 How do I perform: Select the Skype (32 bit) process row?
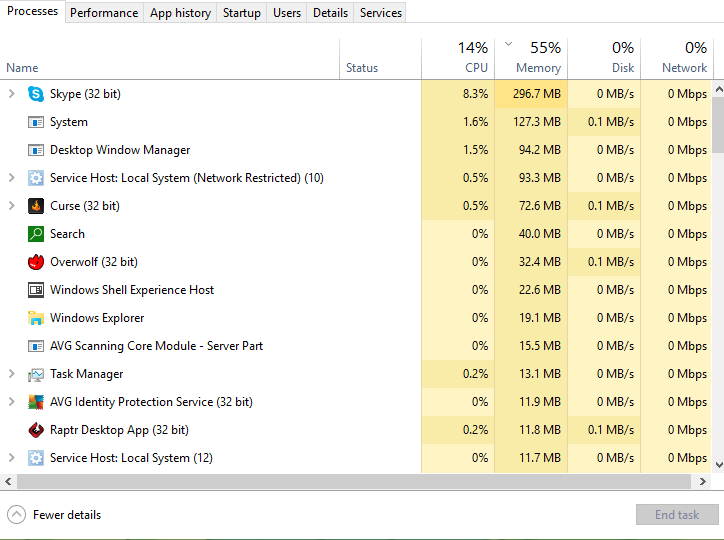tap(356, 94)
